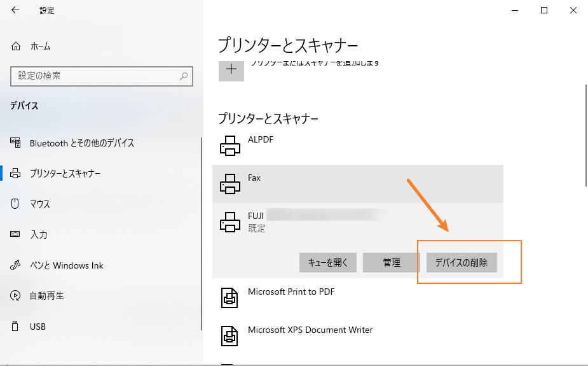Viewport: 588px width, 366px height.
Task: Click the keyboard icon for 入力
Action: tap(15, 234)
